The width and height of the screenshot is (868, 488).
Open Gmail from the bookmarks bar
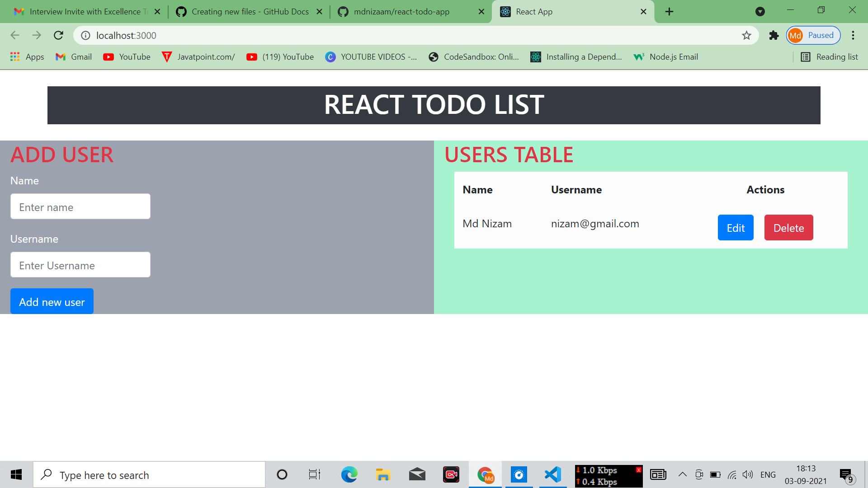click(73, 57)
